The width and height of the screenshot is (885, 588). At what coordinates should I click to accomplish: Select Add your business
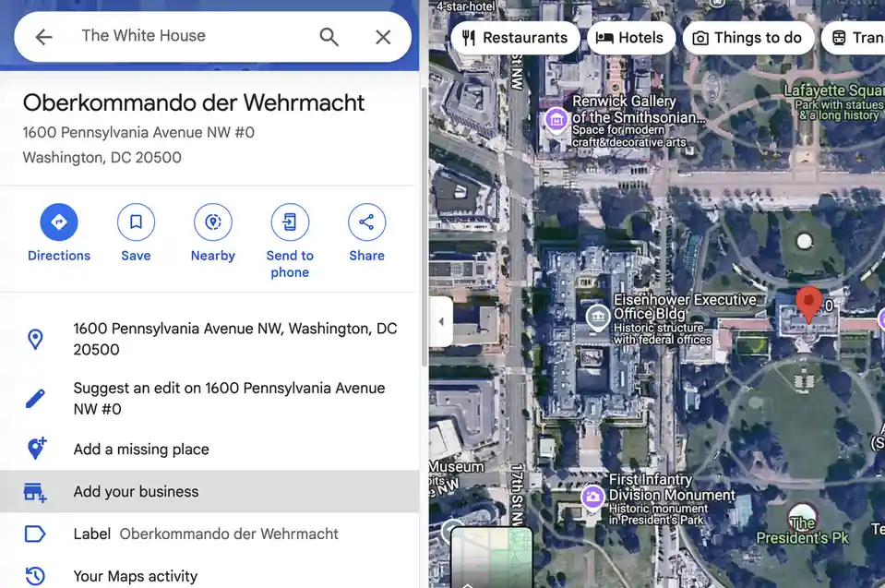point(209,491)
